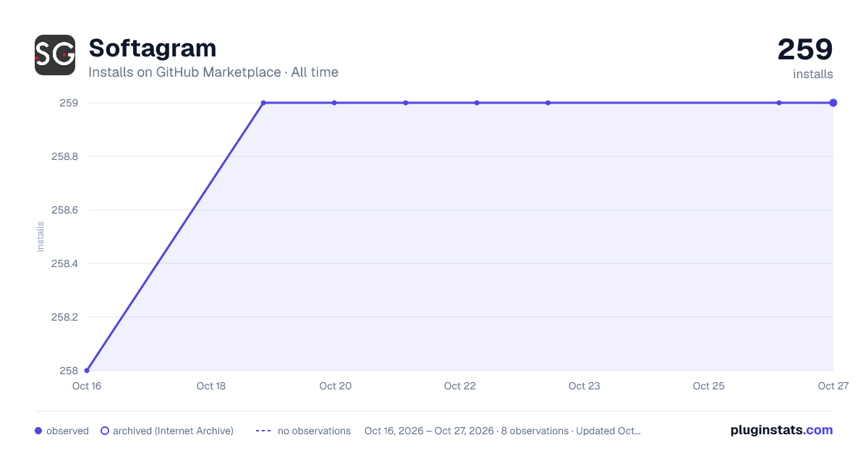This screenshot has width=868, height=456.
Task: Select the large final data point at Oct 27
Action: tap(833, 103)
